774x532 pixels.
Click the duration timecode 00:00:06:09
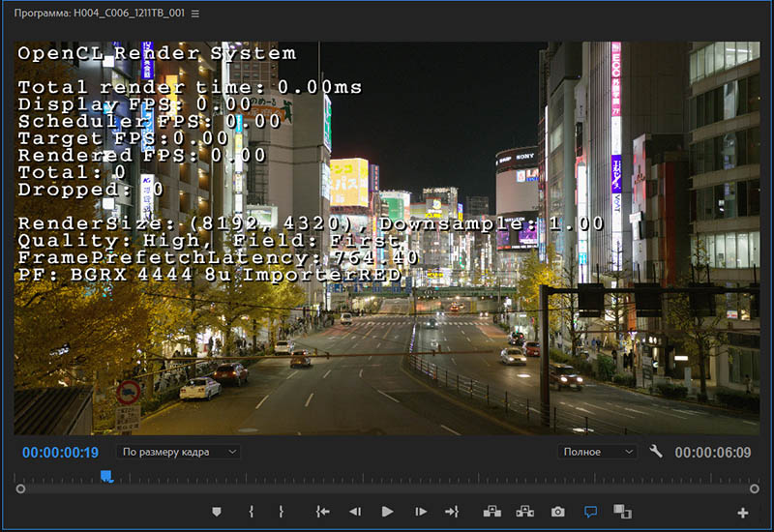click(x=713, y=453)
